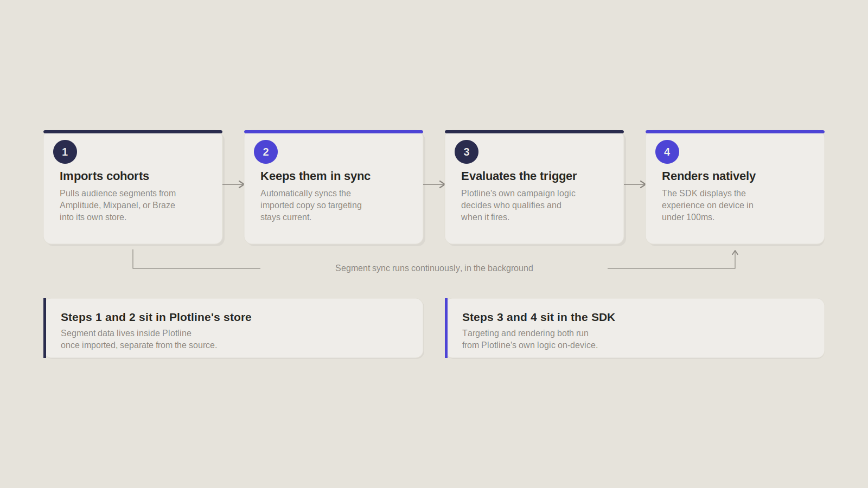
Task: Select the Evaluates the trigger heading
Action: point(519,176)
